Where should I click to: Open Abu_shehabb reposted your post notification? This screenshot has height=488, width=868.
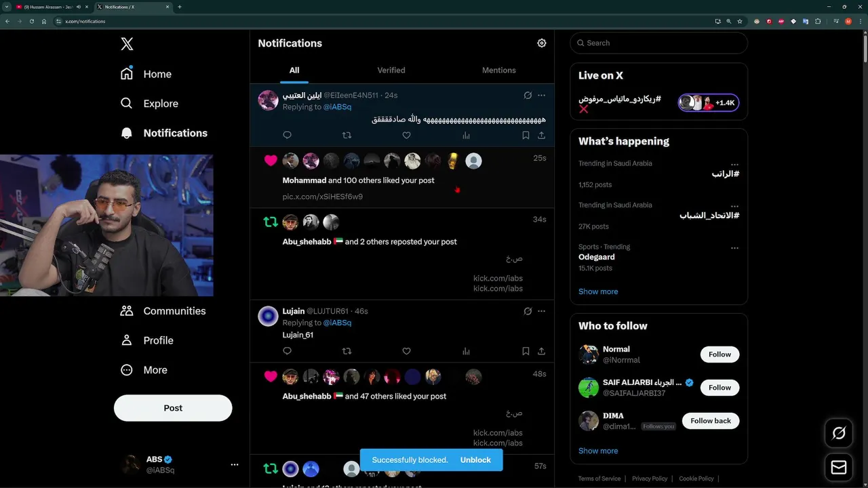coord(402,254)
